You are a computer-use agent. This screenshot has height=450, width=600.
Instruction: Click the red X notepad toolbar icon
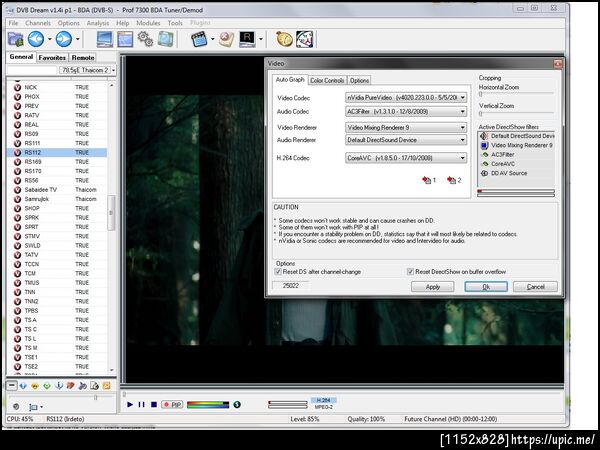click(x=226, y=39)
